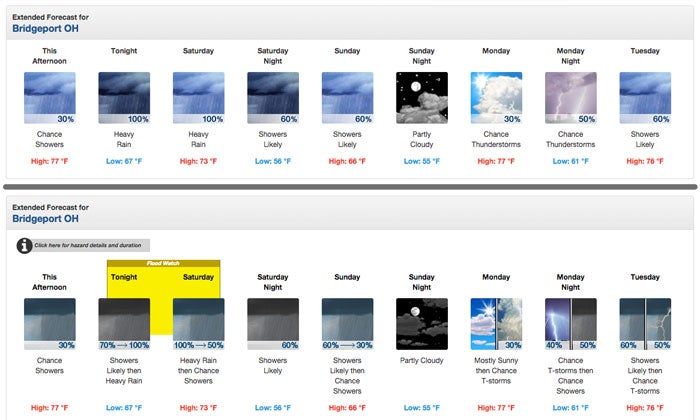Click the Tuesday showers likely icon in upper forecast
This screenshot has height=420, width=700.
(645, 98)
